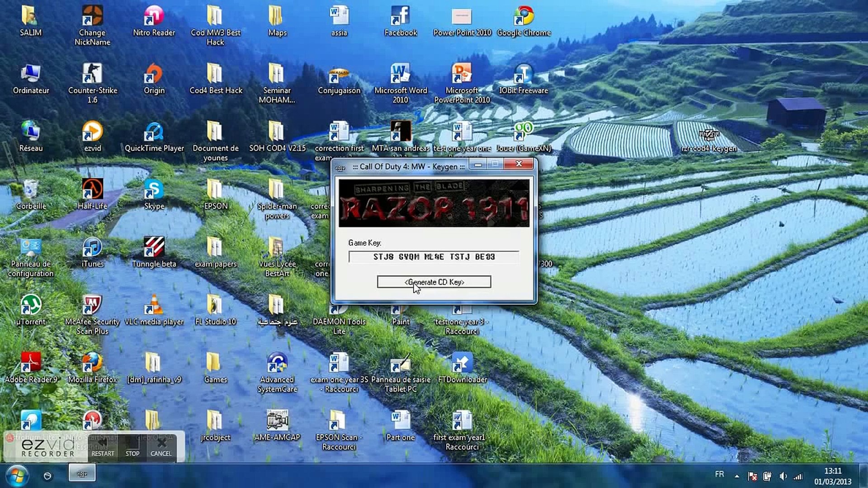
Task: Select the Skype desktop icon
Action: (154, 194)
